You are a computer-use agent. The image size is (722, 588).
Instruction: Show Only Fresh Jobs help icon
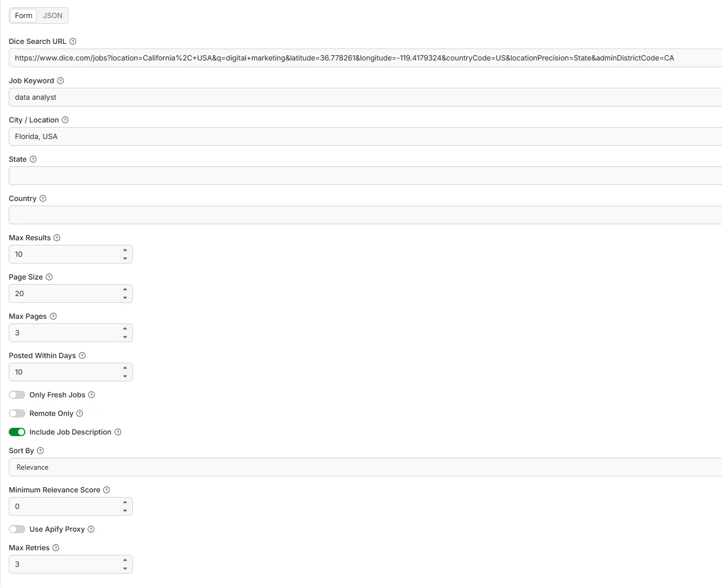(91, 395)
